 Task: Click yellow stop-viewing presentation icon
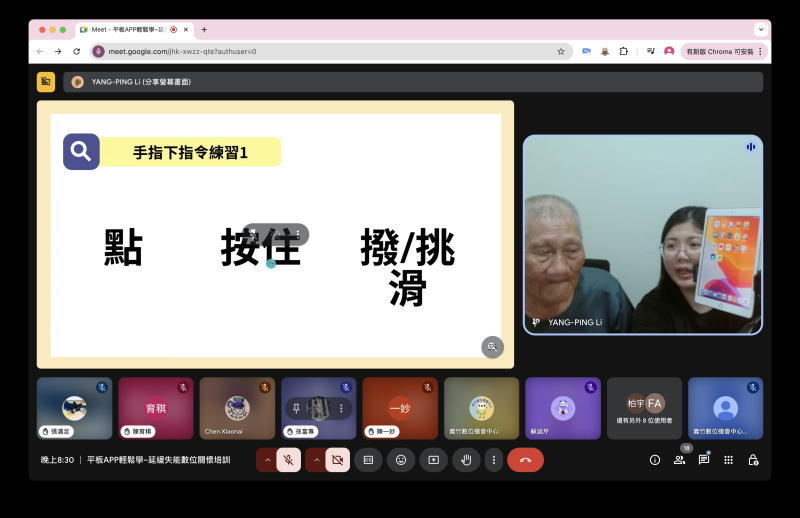[x=46, y=82]
